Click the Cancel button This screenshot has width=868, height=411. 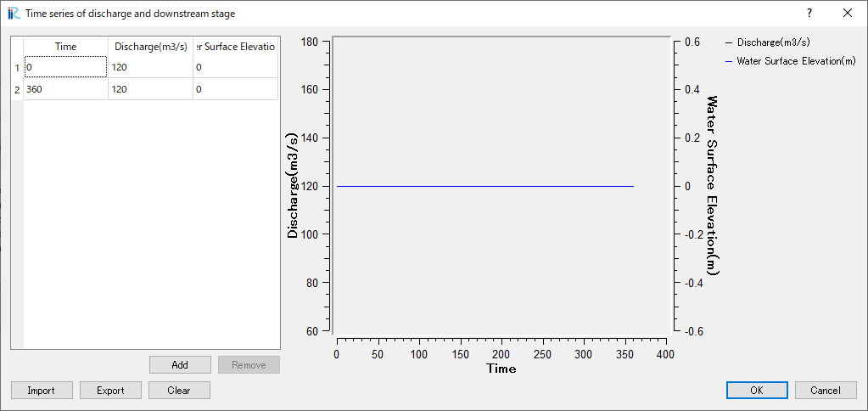[x=826, y=391]
